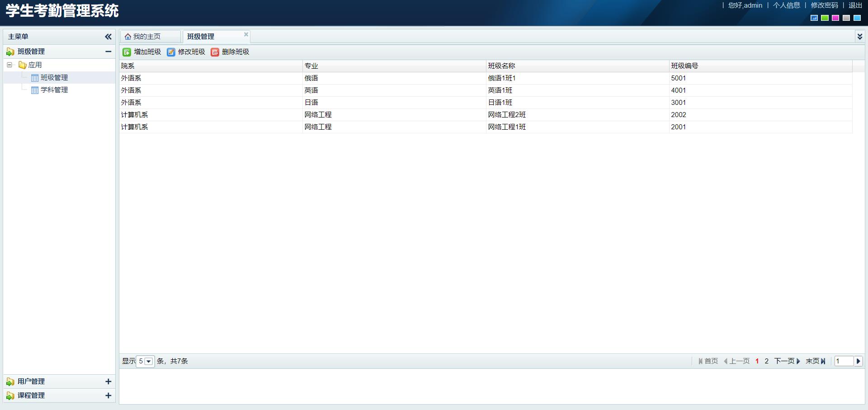
Task: Sort by the 班级名称 column header
Action: point(577,66)
